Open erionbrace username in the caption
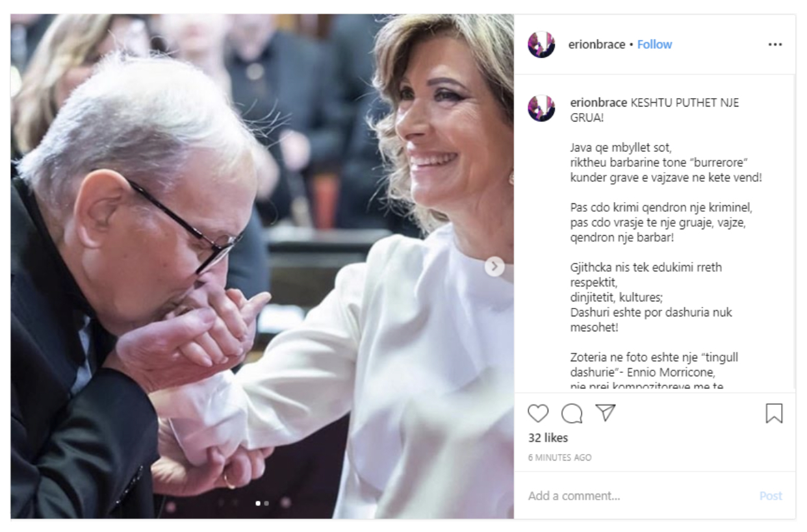Viewport: 807px width, 532px height. coord(598,103)
